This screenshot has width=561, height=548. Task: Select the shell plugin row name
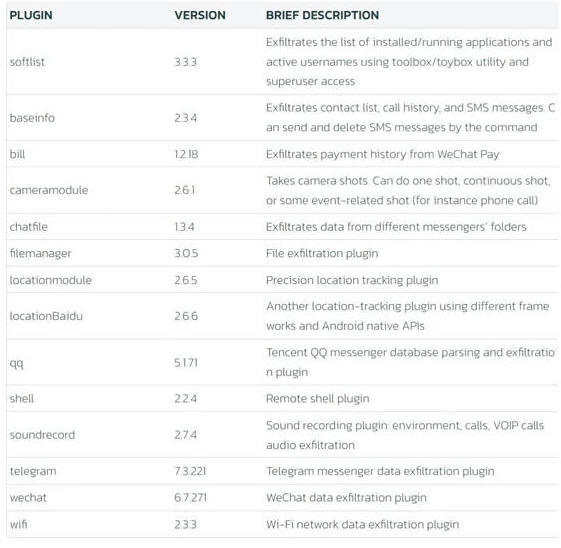coord(21,398)
